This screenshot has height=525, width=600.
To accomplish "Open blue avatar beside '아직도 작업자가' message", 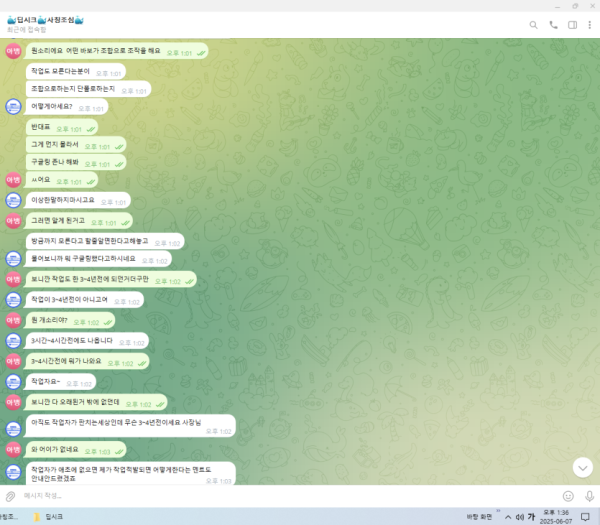I will 13,429.
